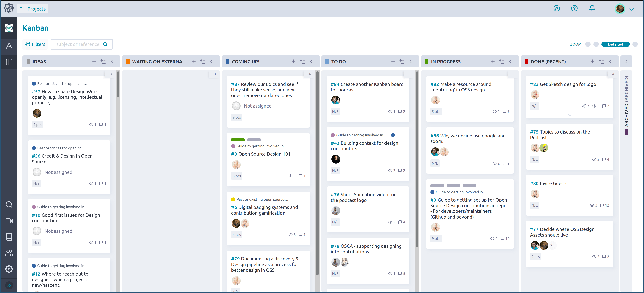The height and width of the screenshot is (293, 644).
Task: Toggle collapse the IN PROGRESS column
Action: coord(510,62)
